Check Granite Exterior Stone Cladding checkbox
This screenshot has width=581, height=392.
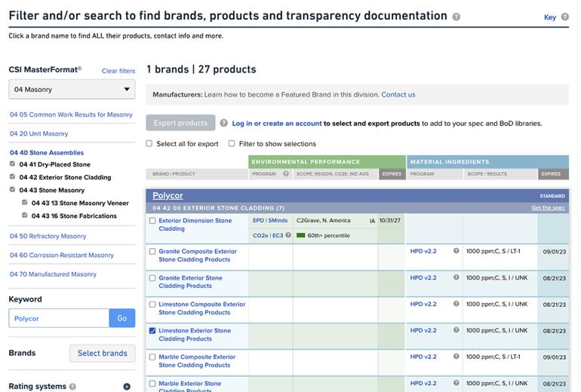click(x=152, y=278)
